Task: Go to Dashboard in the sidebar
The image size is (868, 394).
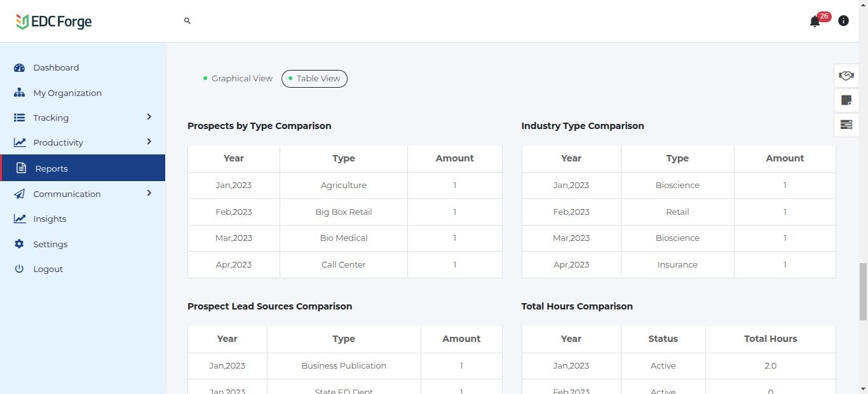Action: coord(56,67)
